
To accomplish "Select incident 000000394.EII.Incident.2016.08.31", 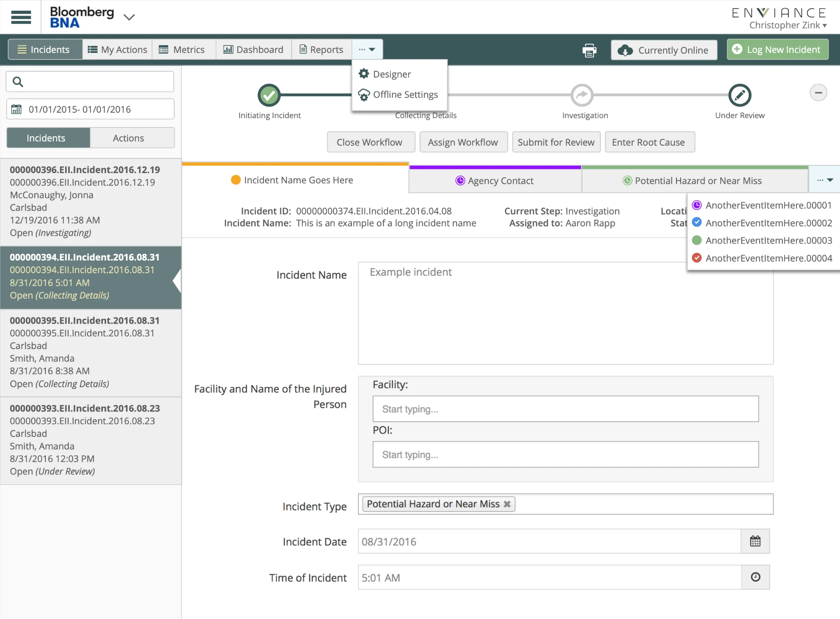I will click(91, 277).
